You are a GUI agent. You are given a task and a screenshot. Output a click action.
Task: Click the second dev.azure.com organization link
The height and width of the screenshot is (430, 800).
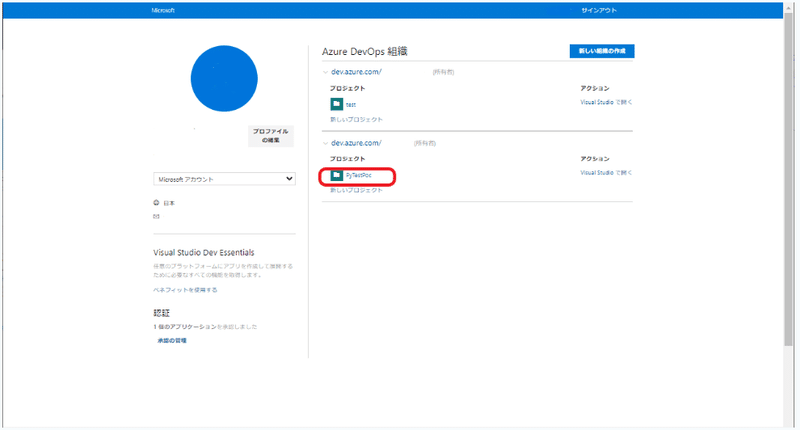[356, 143]
